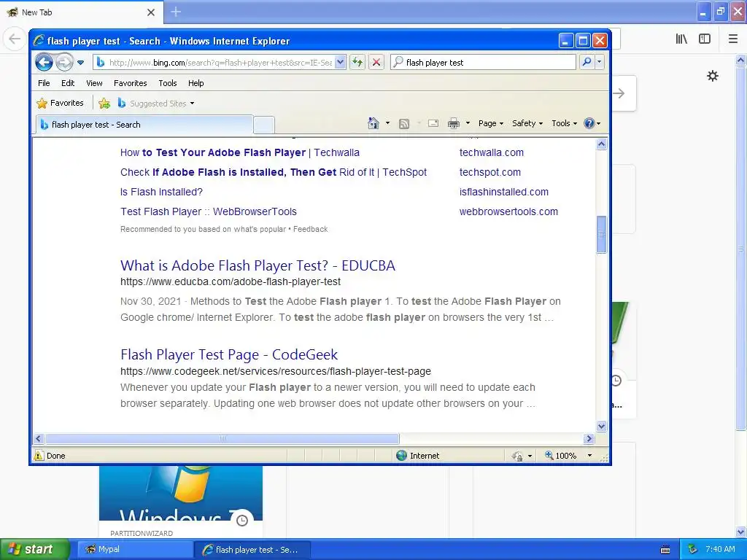
Task: Open the View menu
Action: pos(94,83)
